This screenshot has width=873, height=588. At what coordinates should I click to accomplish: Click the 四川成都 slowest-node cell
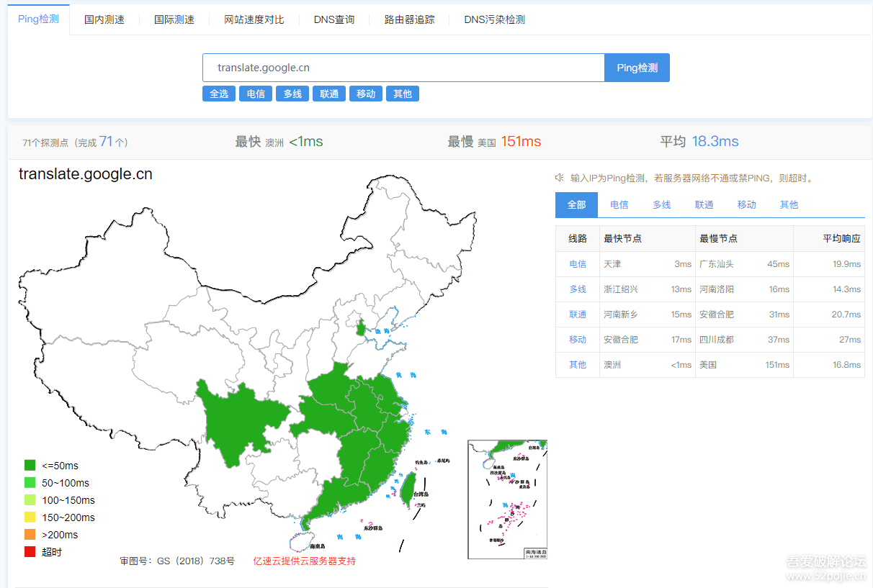tap(717, 340)
